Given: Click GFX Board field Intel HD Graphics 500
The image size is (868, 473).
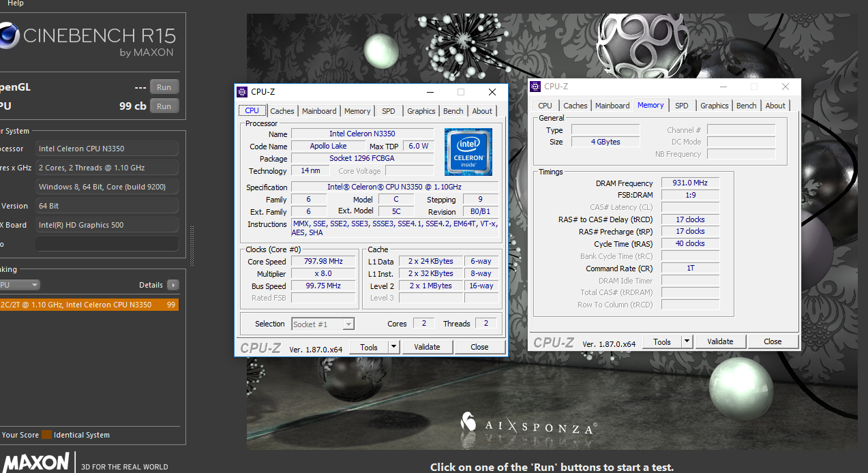Looking at the screenshot, I should (x=107, y=225).
